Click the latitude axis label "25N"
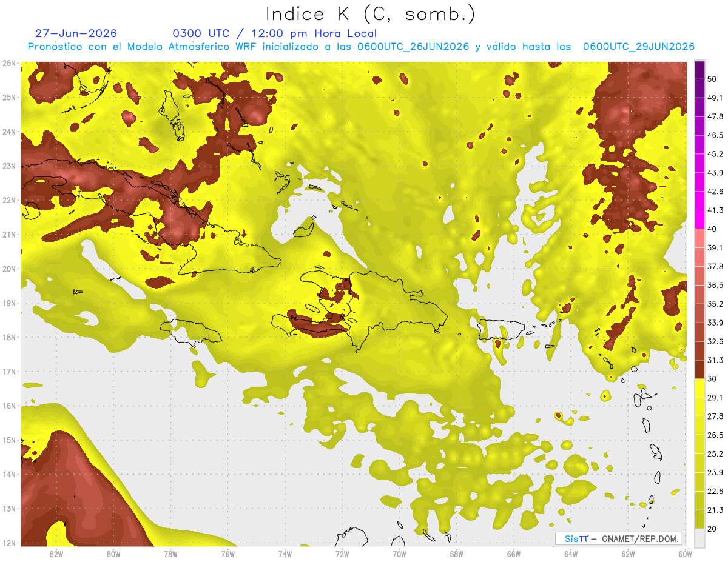The image size is (728, 562). [9, 97]
